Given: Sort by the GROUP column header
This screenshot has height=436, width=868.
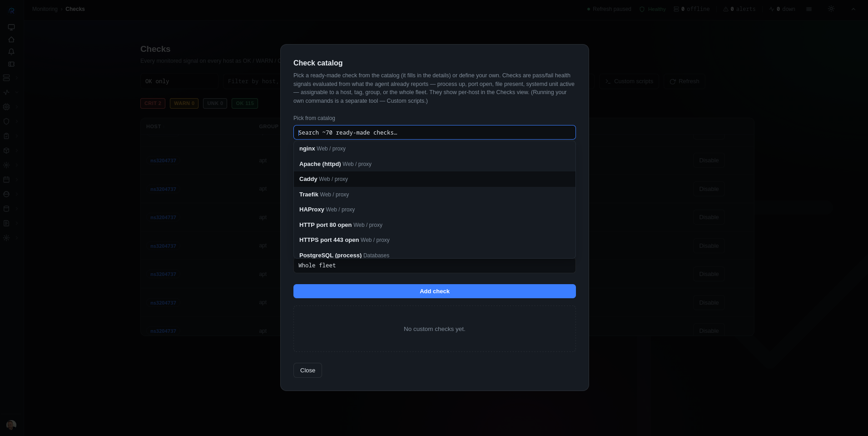Looking at the screenshot, I should pyautogui.click(x=268, y=126).
